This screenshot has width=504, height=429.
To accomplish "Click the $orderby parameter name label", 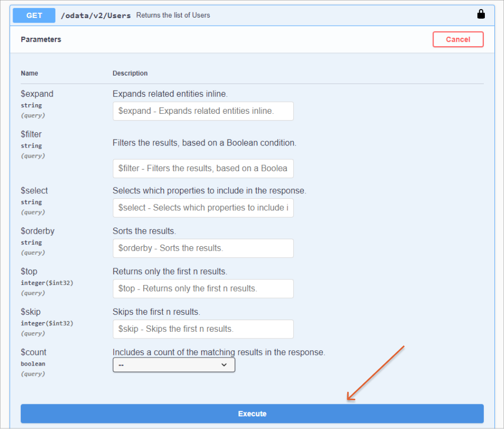I will (37, 231).
